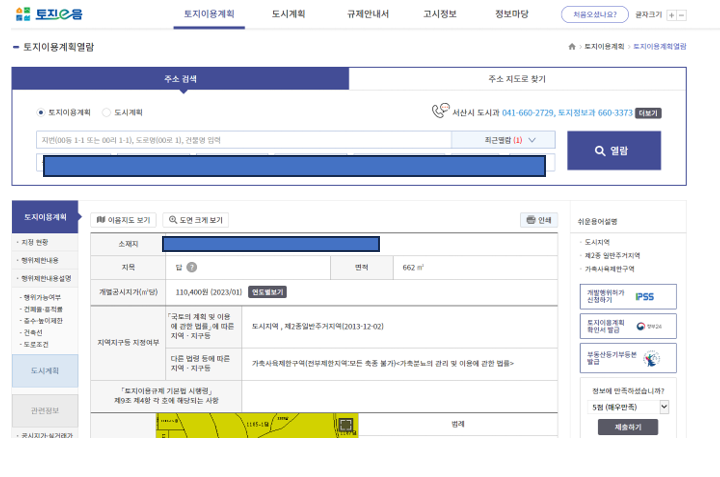
Task: Click the 토지이용계획열람 breadcrumb link
Action: [x=660, y=46]
